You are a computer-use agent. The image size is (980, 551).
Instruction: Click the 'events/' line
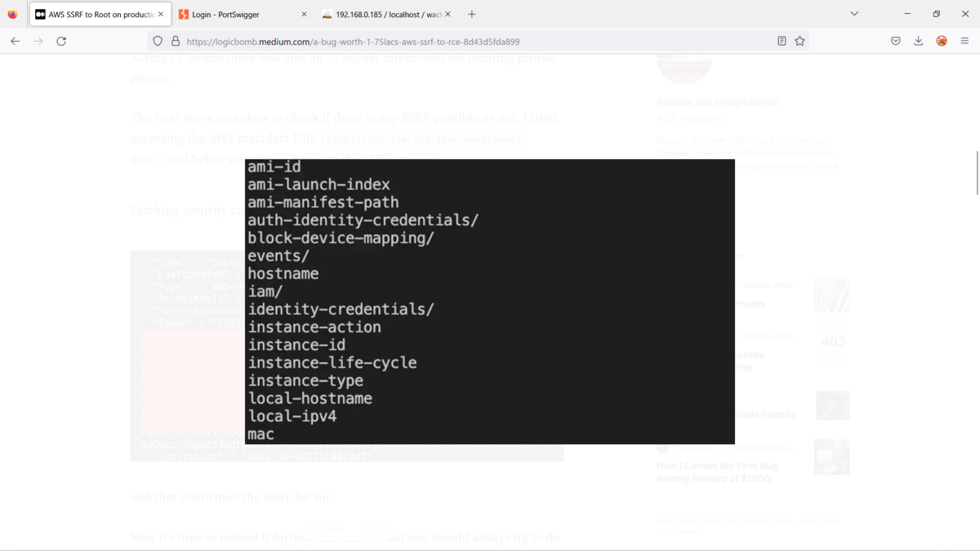[278, 256]
